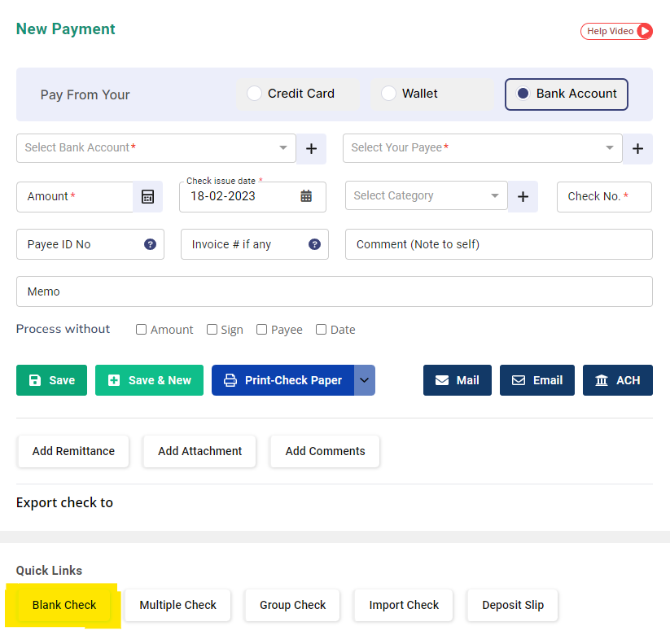
Task: Go to Deposit Slip quick link
Action: point(512,605)
